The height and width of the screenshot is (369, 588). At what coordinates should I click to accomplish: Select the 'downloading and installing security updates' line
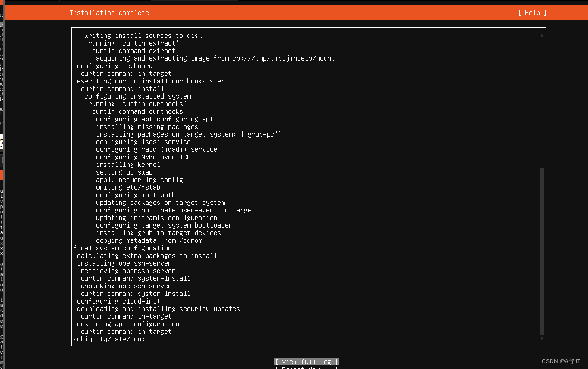(x=159, y=309)
